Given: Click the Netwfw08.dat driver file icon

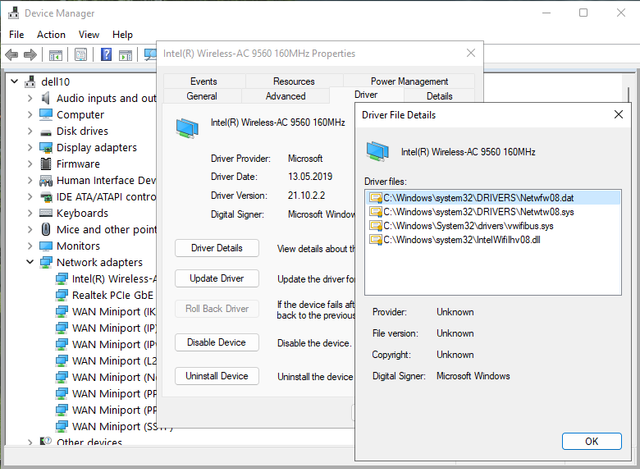Looking at the screenshot, I should (375, 198).
